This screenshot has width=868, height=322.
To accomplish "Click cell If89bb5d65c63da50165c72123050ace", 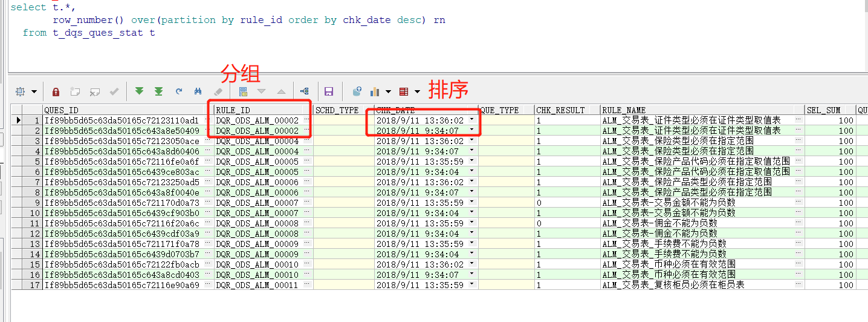I will [x=122, y=141].
